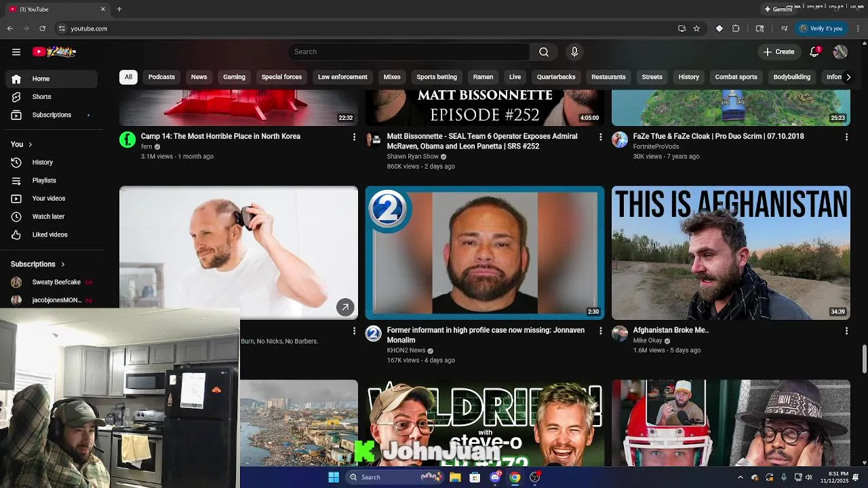Open the KHON2 News channel avatar

(374, 333)
